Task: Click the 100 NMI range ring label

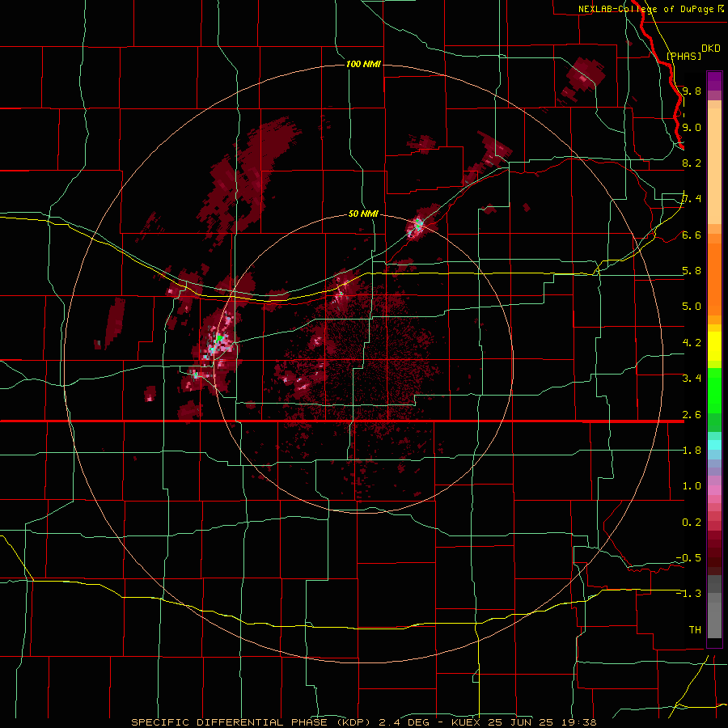Action: tap(363, 64)
